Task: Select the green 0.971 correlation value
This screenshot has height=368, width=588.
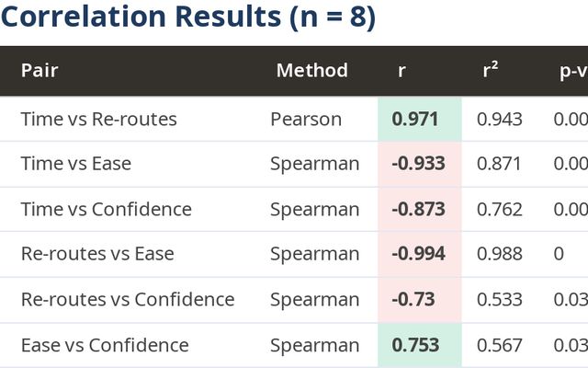Action: point(415,119)
